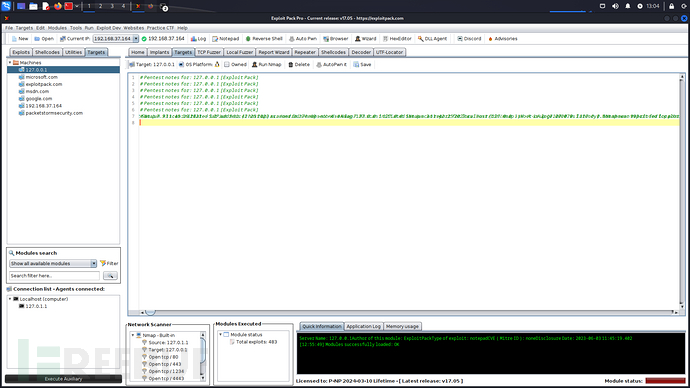Open the Log viewer

coord(198,39)
